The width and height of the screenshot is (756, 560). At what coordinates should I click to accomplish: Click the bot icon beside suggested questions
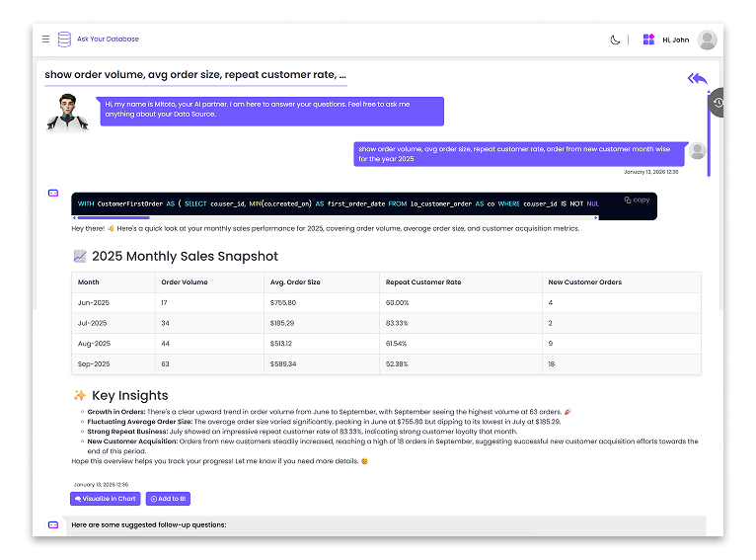tap(53, 524)
